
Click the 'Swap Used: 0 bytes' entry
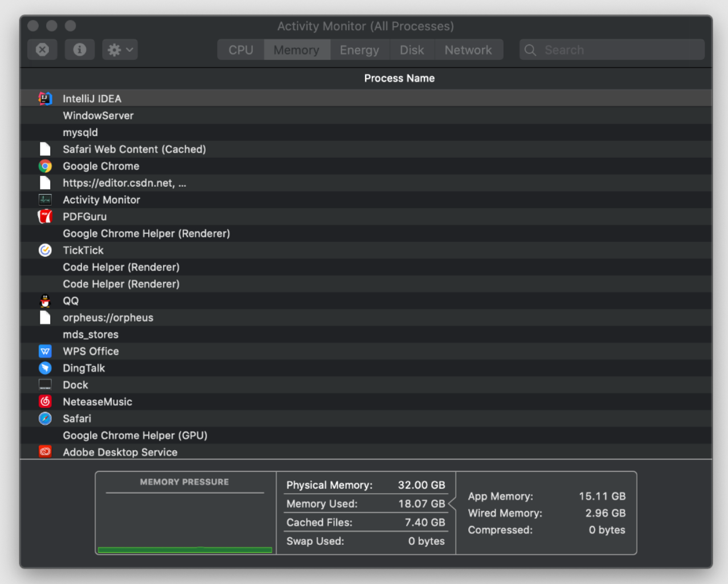[366, 541]
